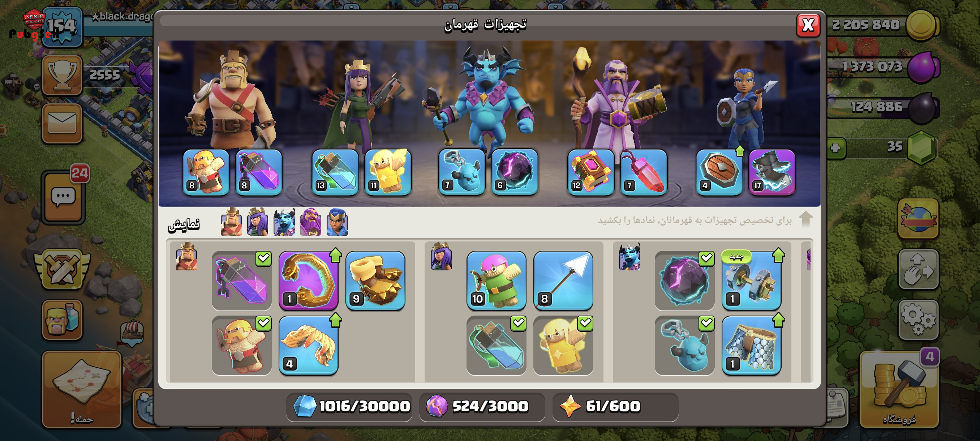Open the Electro Boots slot level 17
This screenshot has height=441, width=980.
pos(771,172)
